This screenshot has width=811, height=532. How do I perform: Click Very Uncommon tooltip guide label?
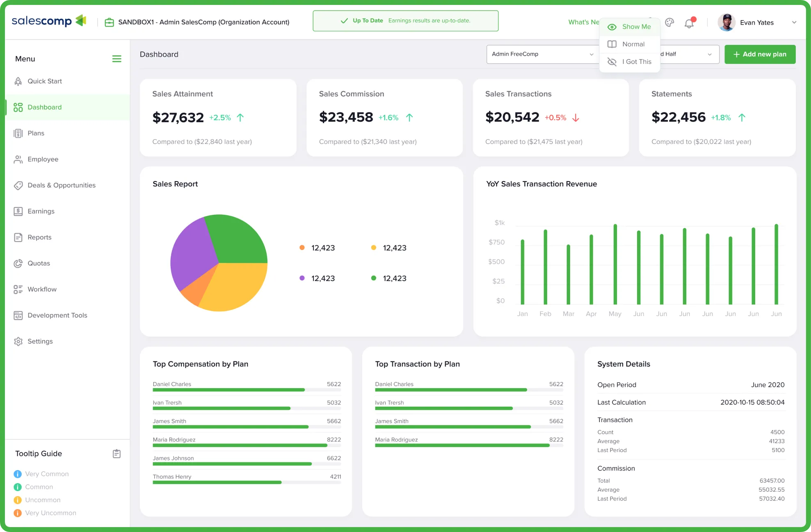pos(50,513)
